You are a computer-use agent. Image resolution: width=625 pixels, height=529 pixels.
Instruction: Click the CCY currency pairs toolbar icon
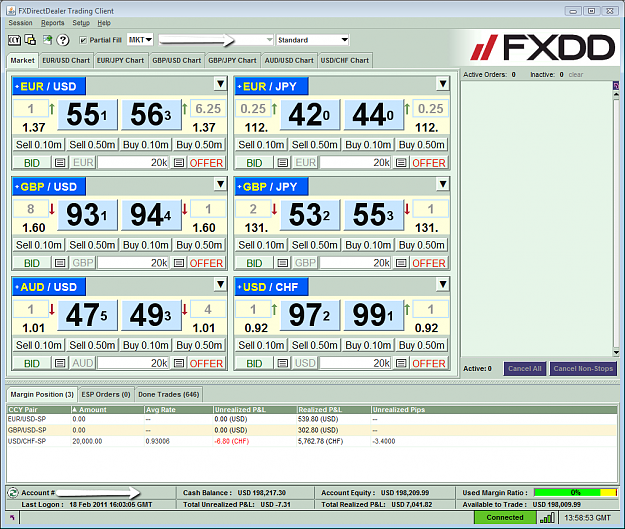(14, 40)
